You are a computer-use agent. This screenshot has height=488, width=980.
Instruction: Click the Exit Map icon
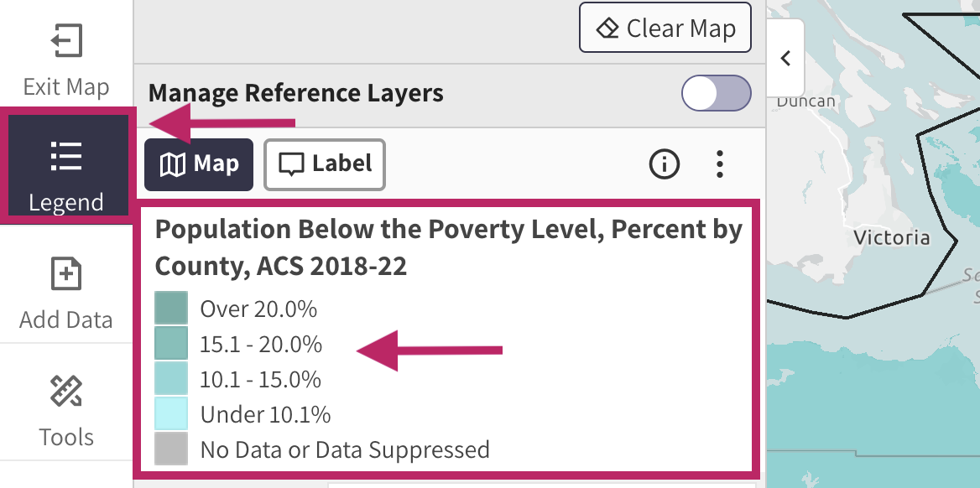(65, 41)
